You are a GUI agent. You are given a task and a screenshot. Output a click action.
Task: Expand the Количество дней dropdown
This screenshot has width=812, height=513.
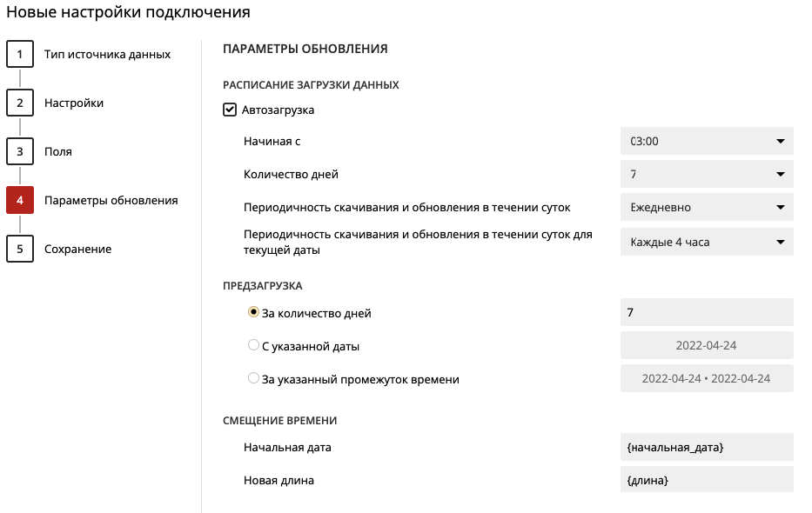coord(707,174)
